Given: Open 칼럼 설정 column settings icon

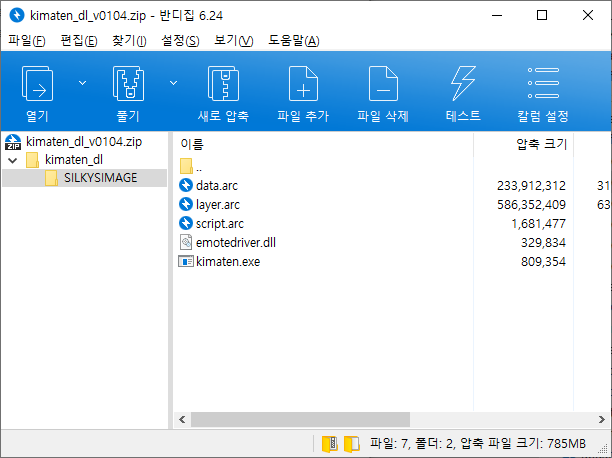Looking at the screenshot, I should pyautogui.click(x=543, y=83).
